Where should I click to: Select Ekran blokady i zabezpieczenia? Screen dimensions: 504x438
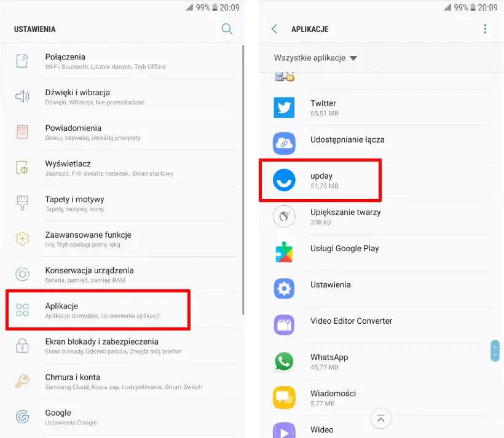[122, 346]
